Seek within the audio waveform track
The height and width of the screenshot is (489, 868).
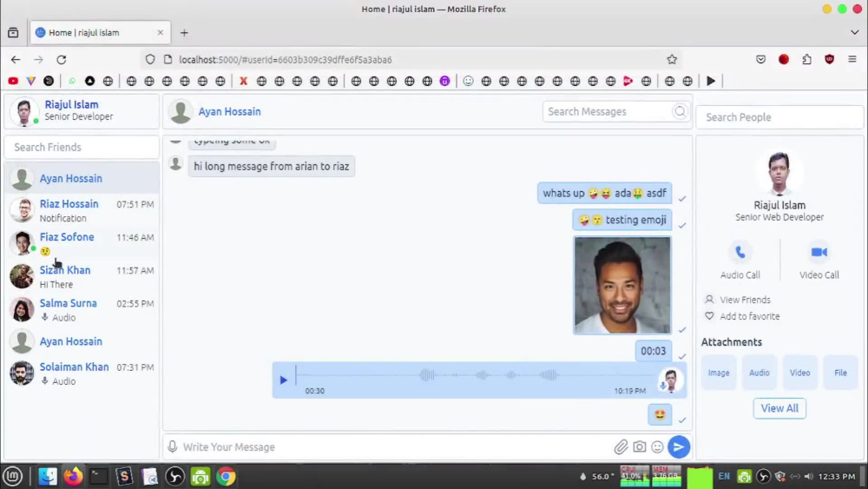coord(476,375)
